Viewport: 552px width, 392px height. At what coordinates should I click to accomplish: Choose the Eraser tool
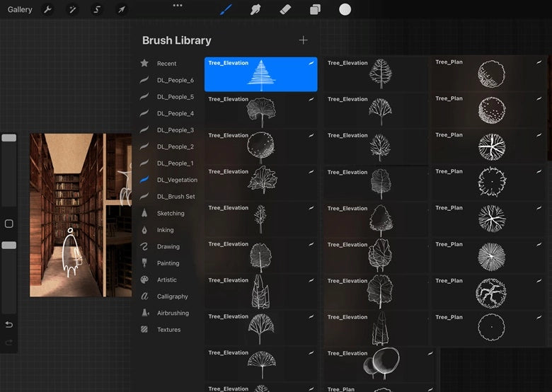285,10
